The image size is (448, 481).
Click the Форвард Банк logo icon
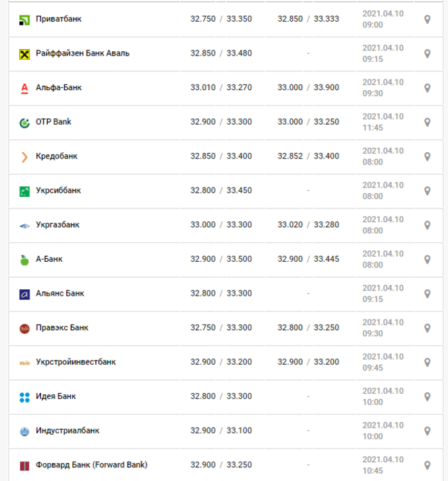[25, 466]
